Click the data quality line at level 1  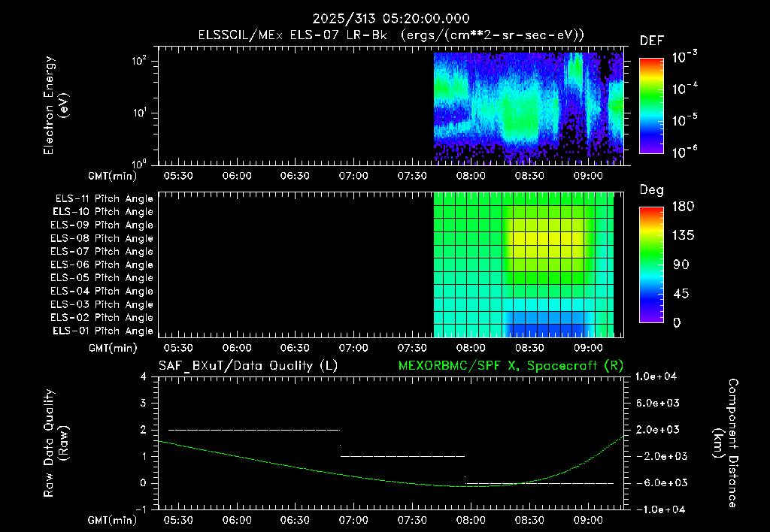point(403,456)
